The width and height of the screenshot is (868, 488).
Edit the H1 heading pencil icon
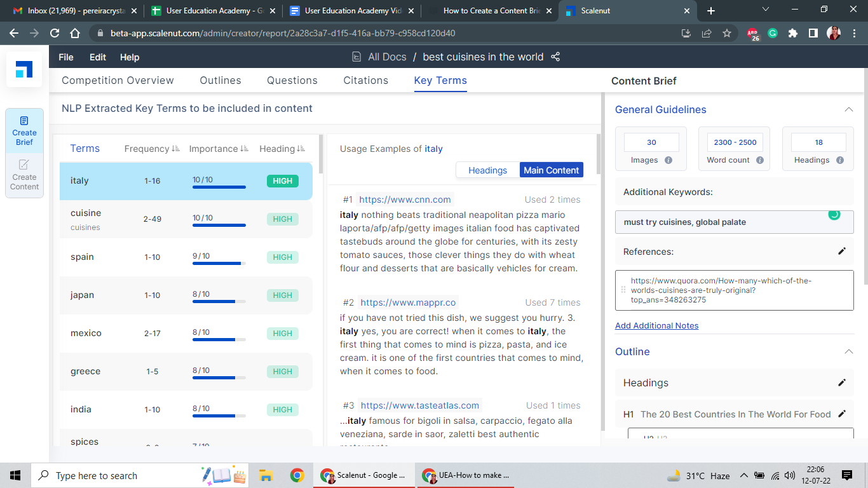tap(842, 414)
